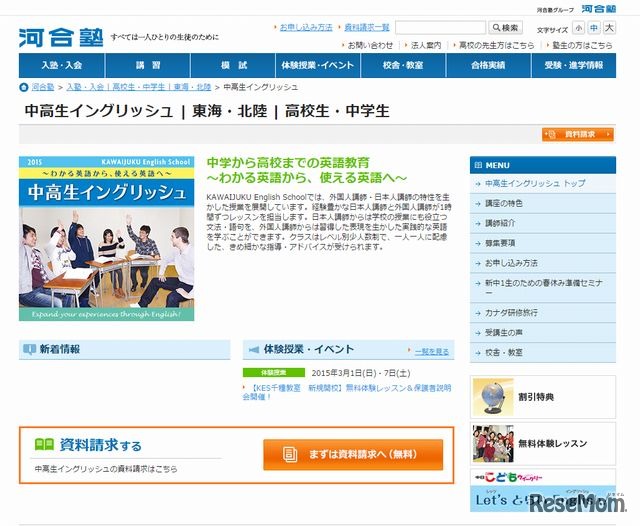Open sidebar 講師紹介
The image size is (640, 526).
543,223
